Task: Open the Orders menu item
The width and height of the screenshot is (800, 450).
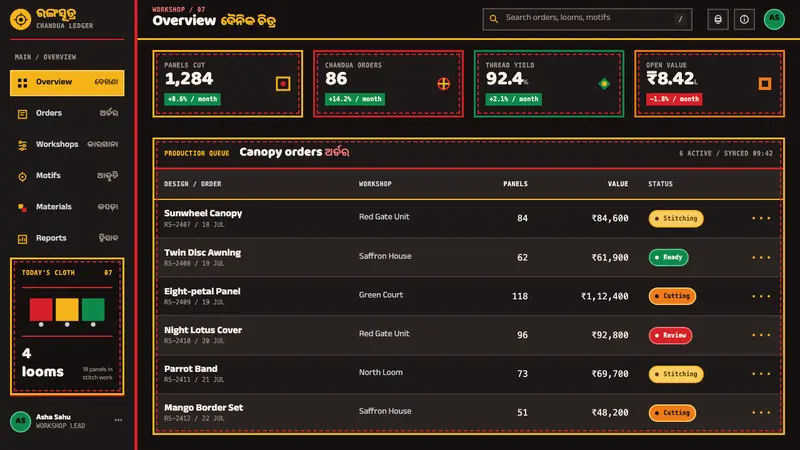Action: tap(67, 114)
